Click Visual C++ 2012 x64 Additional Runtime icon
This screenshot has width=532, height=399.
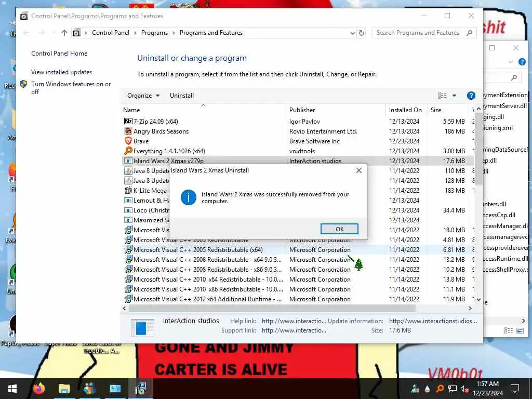pos(128,299)
